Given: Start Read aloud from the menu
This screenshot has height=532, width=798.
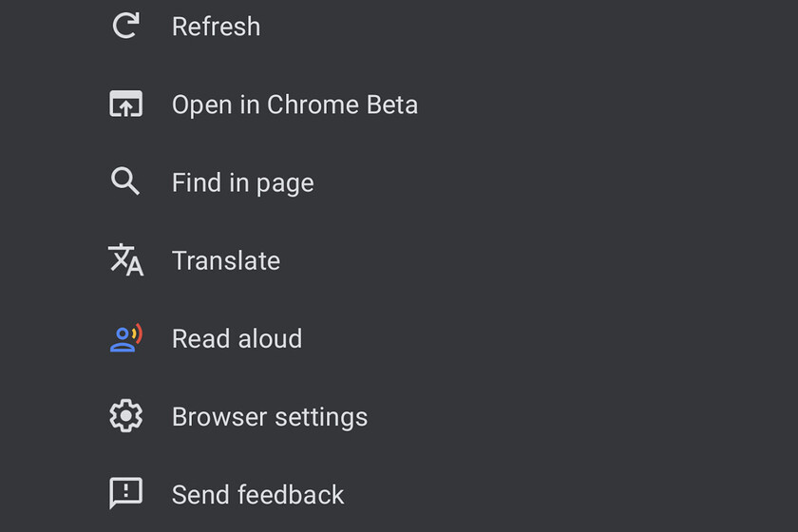Looking at the screenshot, I should click(x=399, y=338).
